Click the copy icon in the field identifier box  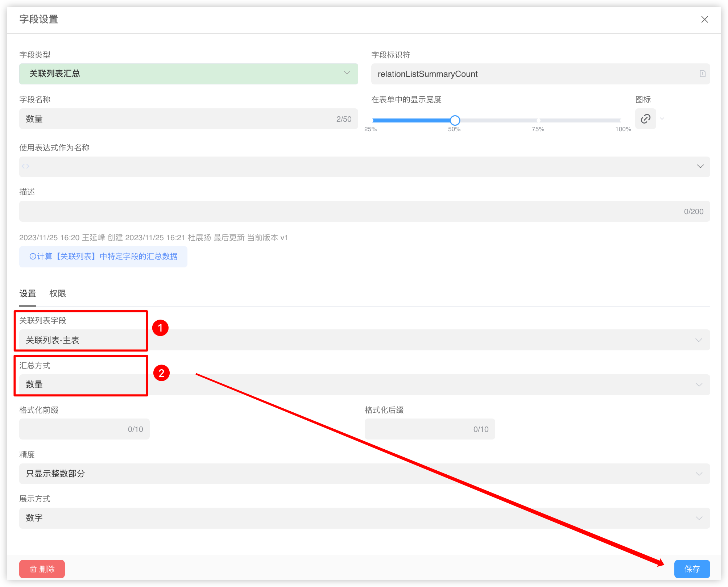click(x=702, y=74)
